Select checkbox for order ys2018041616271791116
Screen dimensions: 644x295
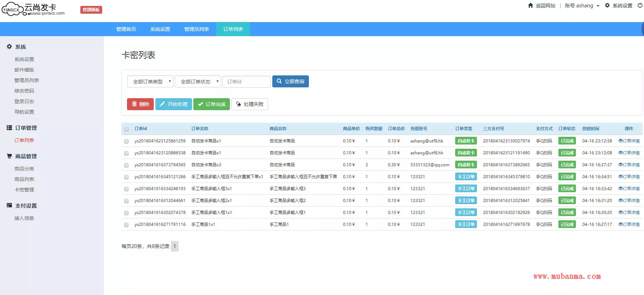[x=126, y=224]
